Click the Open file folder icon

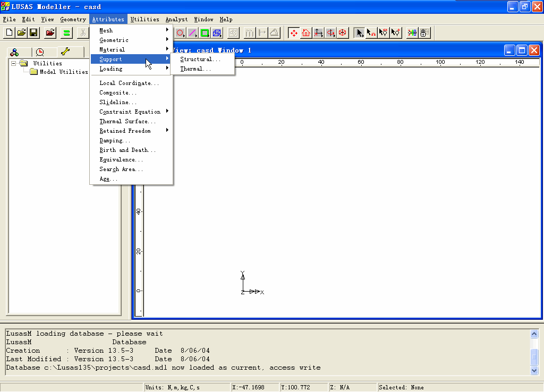coord(21,33)
